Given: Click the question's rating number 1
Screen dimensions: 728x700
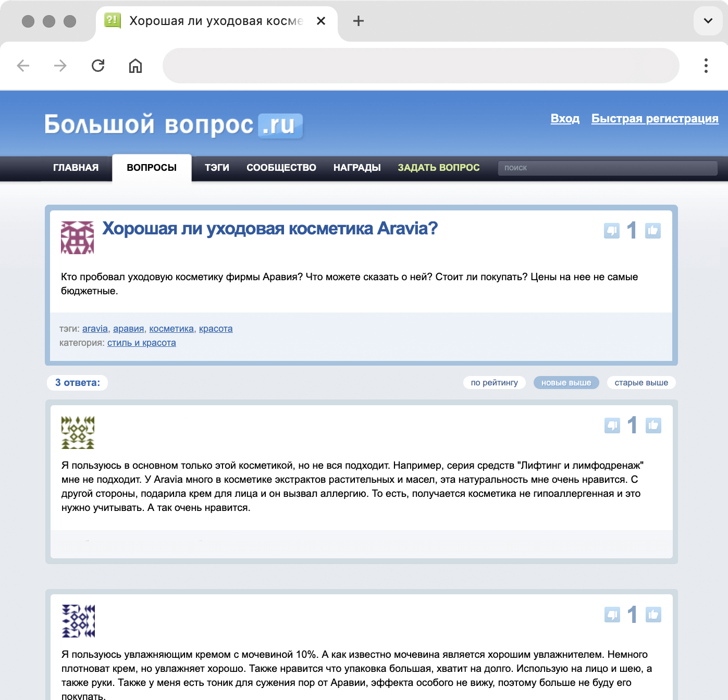Looking at the screenshot, I should click(x=632, y=231).
